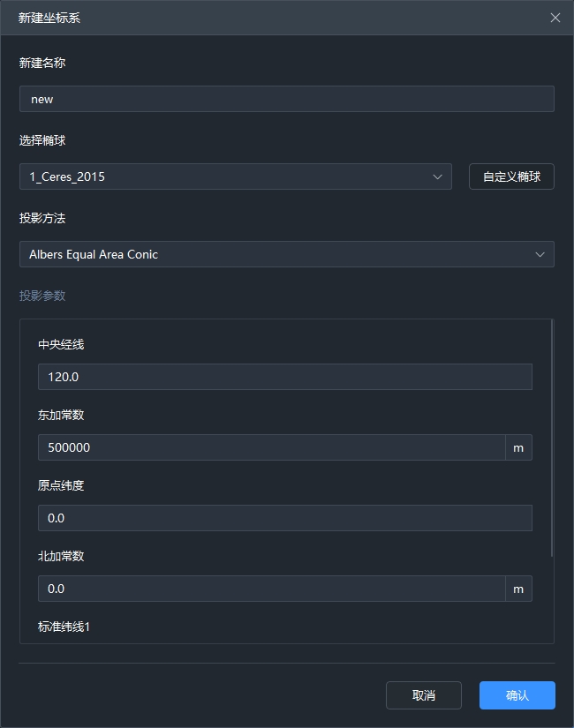Click the 投影参数 section heading
The width and height of the screenshot is (574, 728).
[42, 296]
